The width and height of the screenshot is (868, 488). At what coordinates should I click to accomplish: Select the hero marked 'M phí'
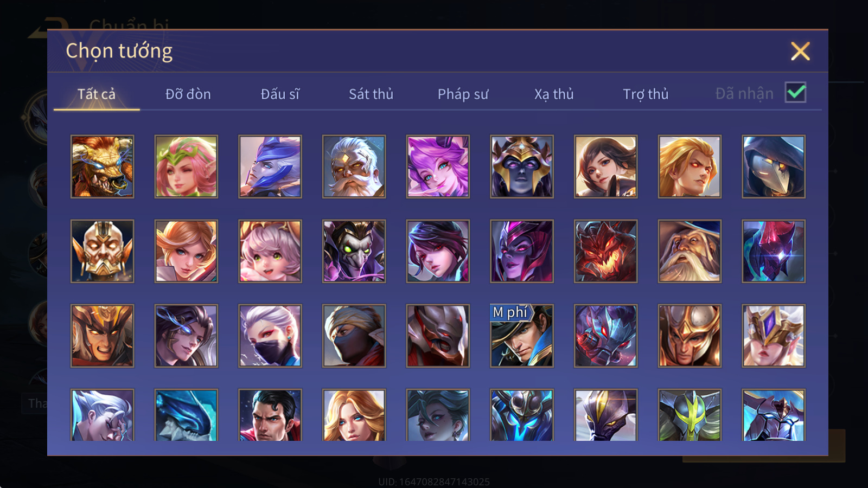coord(522,336)
